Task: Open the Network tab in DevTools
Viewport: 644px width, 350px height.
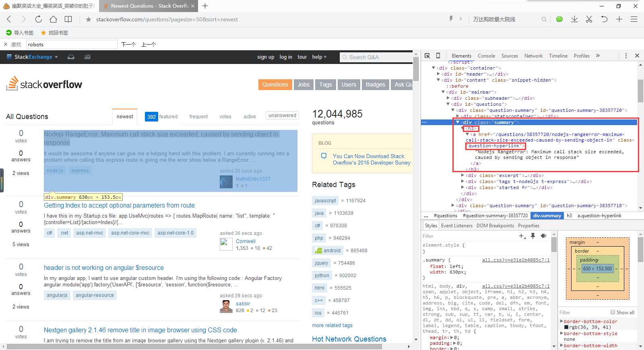Action: (x=533, y=56)
